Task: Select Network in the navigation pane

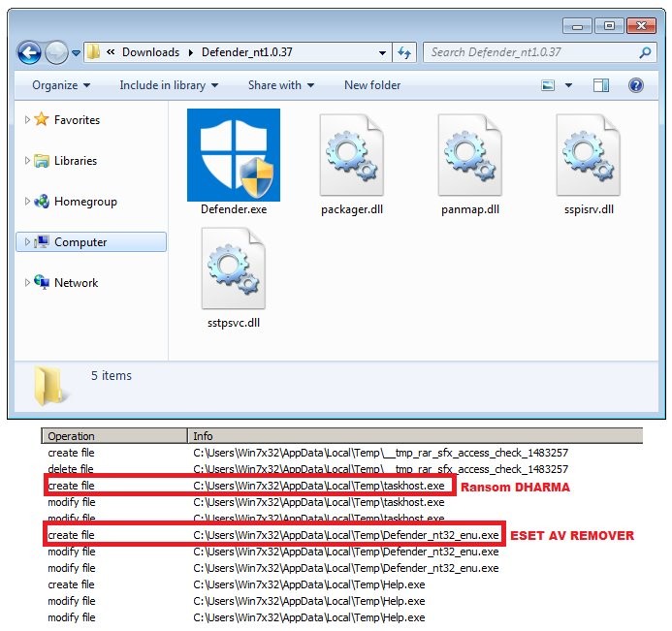Action: pyautogui.click(x=76, y=283)
